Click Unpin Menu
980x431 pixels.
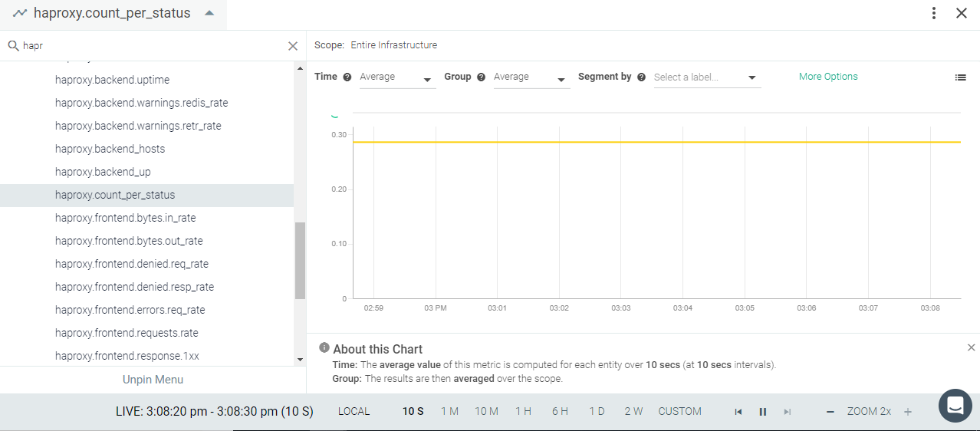[x=153, y=380]
